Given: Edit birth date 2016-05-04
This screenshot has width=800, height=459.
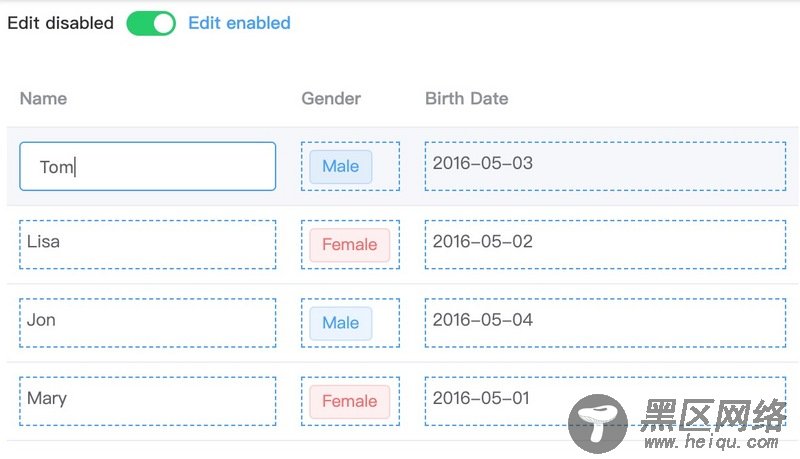Looking at the screenshot, I should 605,323.
